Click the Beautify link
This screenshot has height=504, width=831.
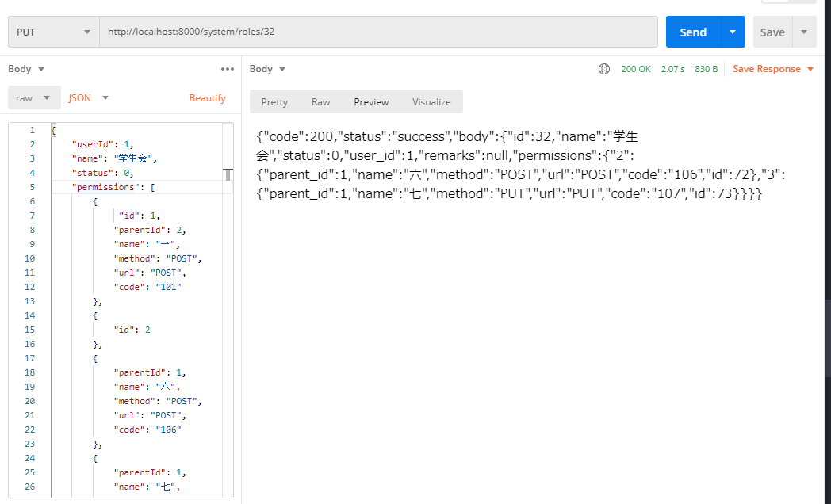click(x=207, y=97)
